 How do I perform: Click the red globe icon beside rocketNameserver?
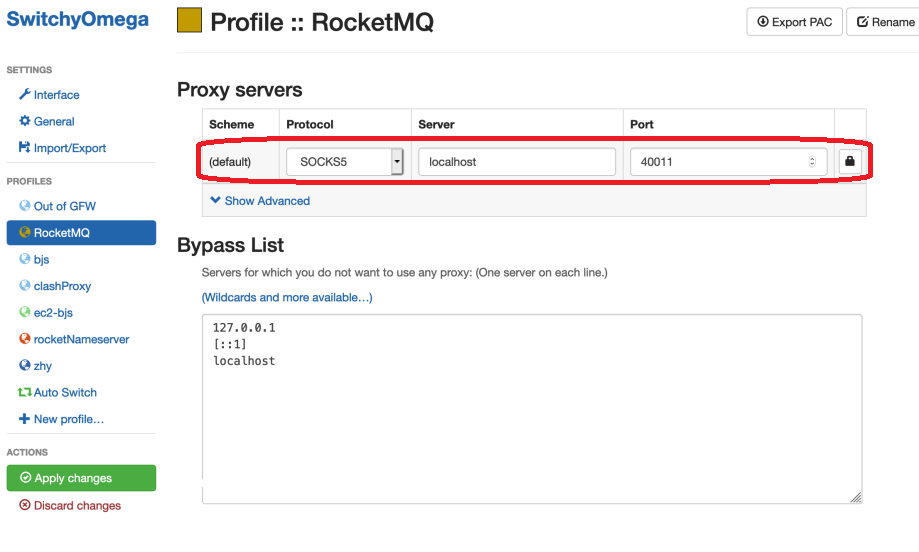point(25,338)
